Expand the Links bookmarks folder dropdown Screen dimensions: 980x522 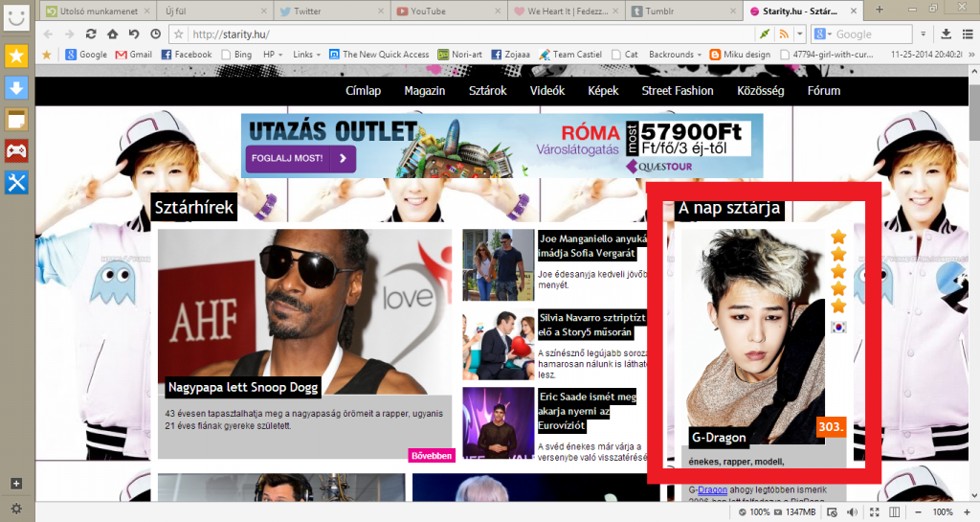[306, 55]
